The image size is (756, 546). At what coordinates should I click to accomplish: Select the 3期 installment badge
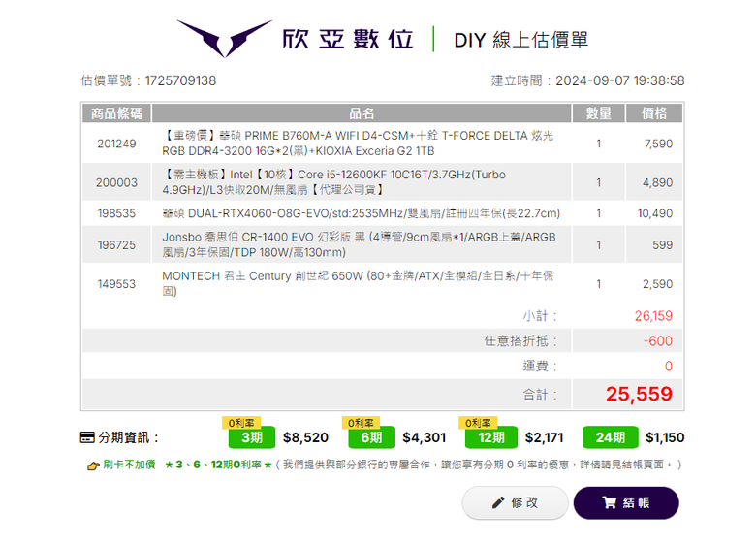click(x=252, y=437)
